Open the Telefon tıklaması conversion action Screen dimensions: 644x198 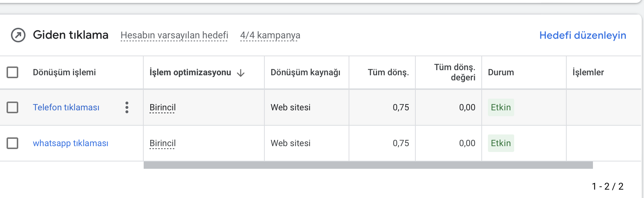[66, 107]
